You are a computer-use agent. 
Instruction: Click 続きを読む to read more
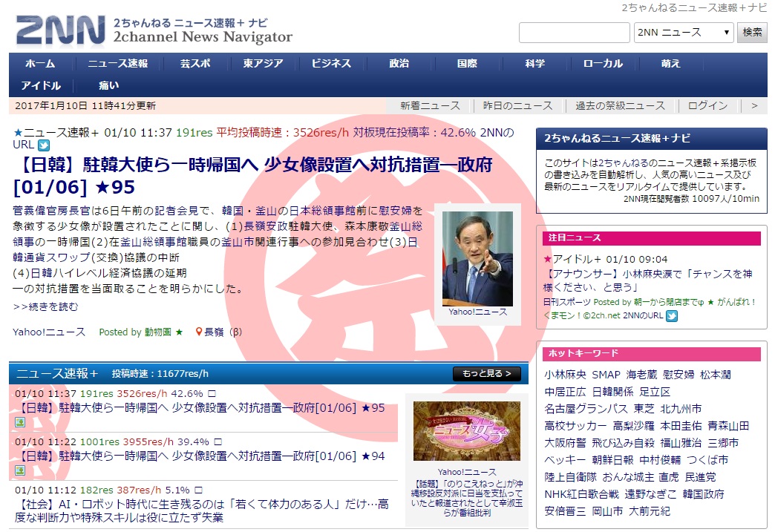pos(45,306)
